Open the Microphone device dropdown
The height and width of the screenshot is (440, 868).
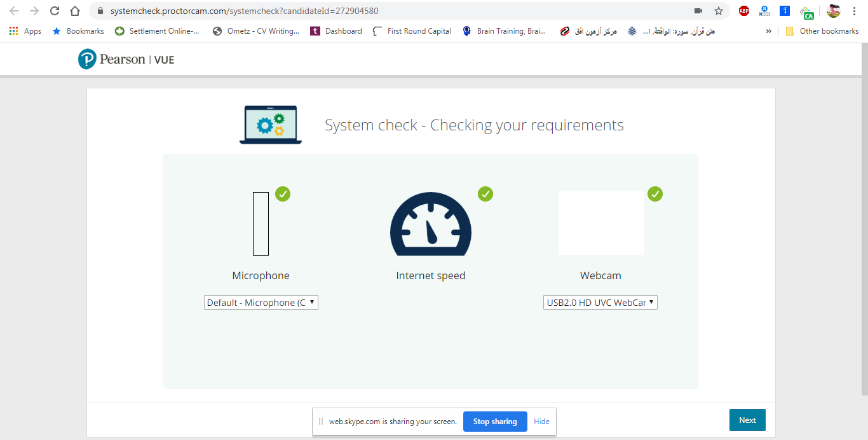261,303
